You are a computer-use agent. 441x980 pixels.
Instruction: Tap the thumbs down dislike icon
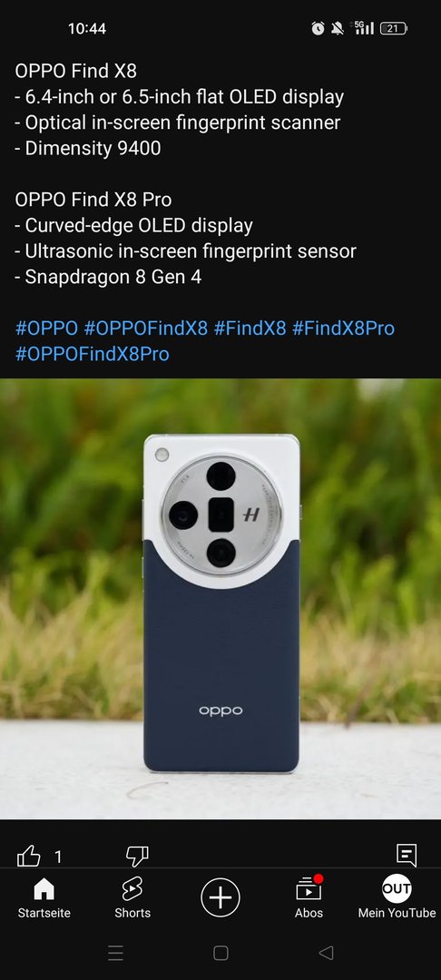coord(137,856)
